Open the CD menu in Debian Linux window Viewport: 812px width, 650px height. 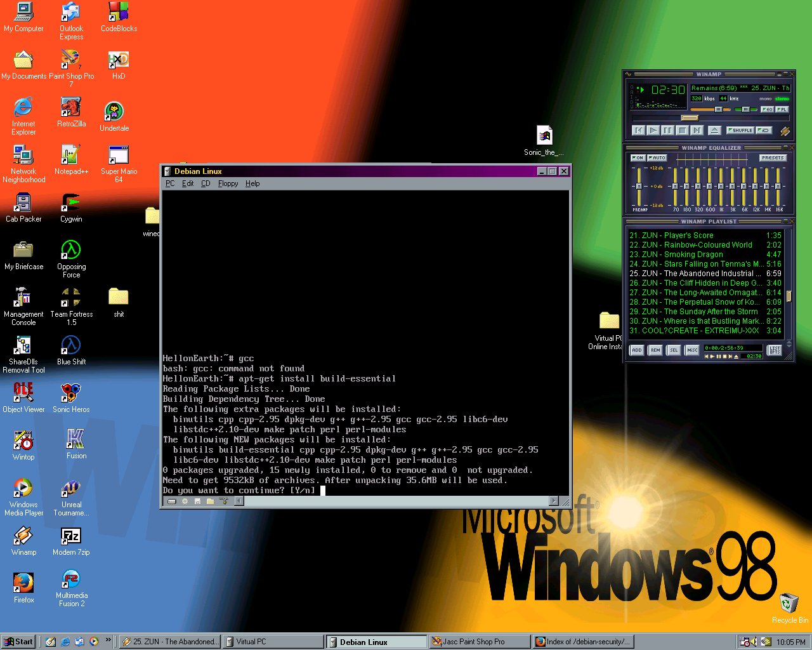(x=206, y=183)
